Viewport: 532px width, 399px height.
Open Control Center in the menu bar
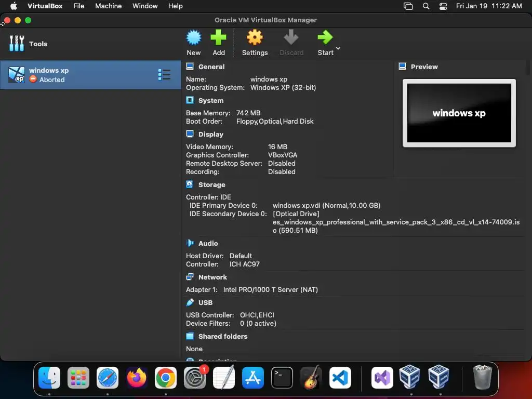point(443,6)
